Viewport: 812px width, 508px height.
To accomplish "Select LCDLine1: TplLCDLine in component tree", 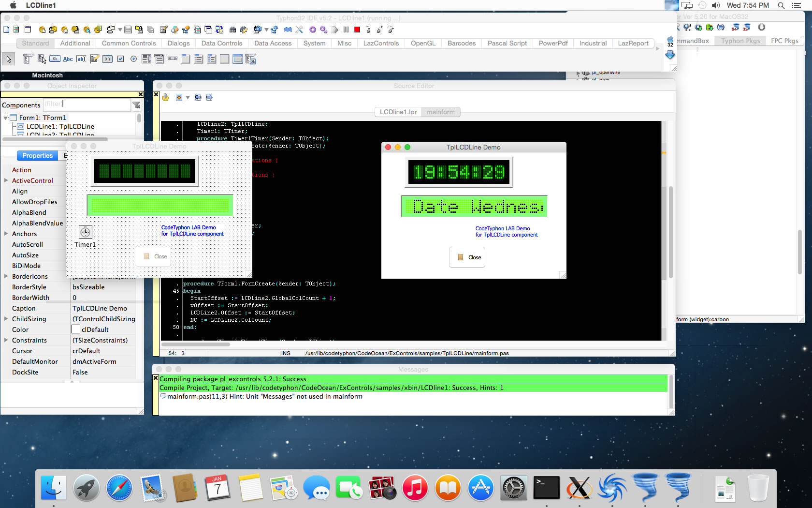I will (60, 126).
